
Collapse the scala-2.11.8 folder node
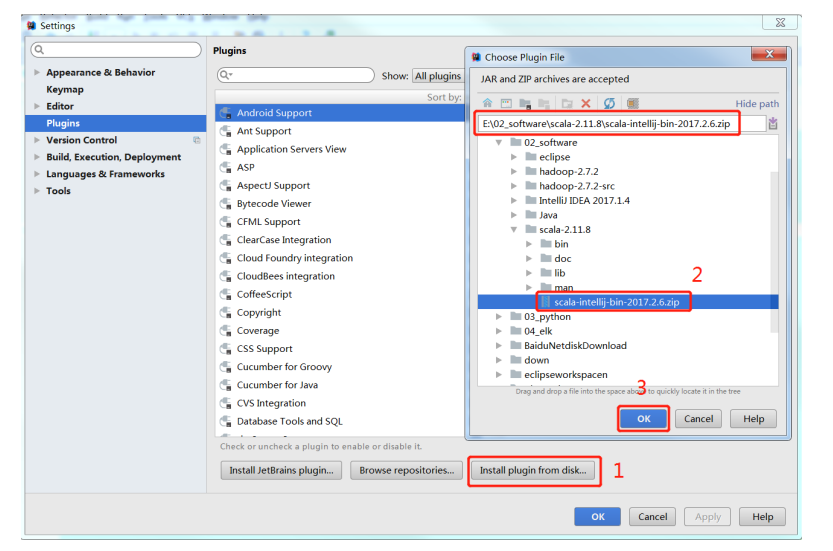514,230
